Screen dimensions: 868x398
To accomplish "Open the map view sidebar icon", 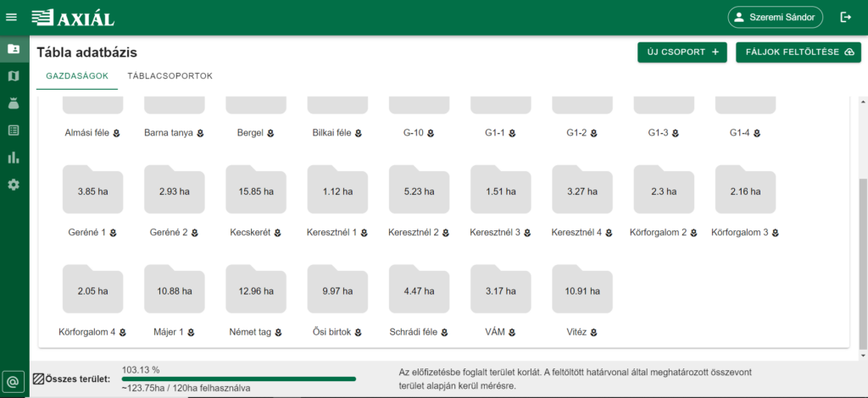I will tap(14, 76).
